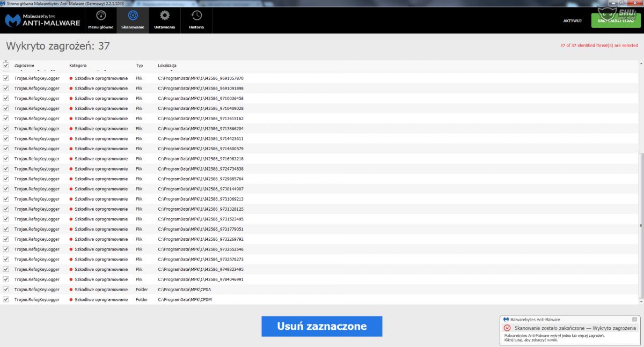Image resolution: width=644 pixels, height=347 pixels.
Task: Uncheck the CPDM folder threat checkbox
Action: pos(6,299)
